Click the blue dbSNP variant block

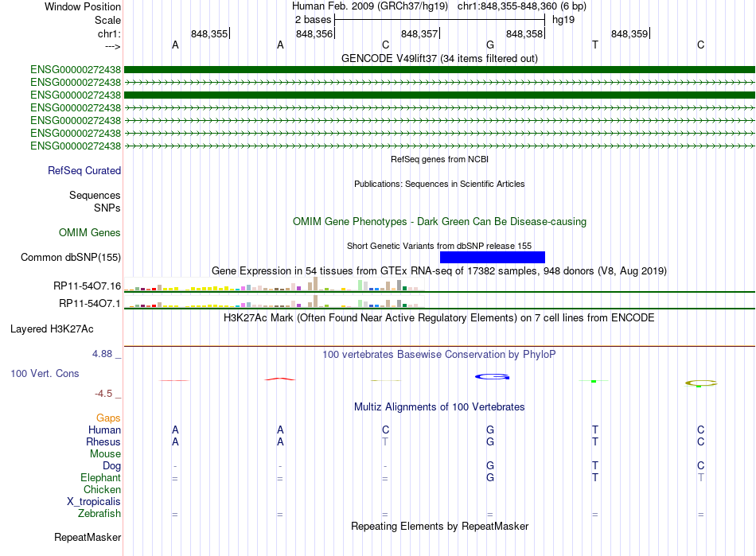tap(493, 257)
